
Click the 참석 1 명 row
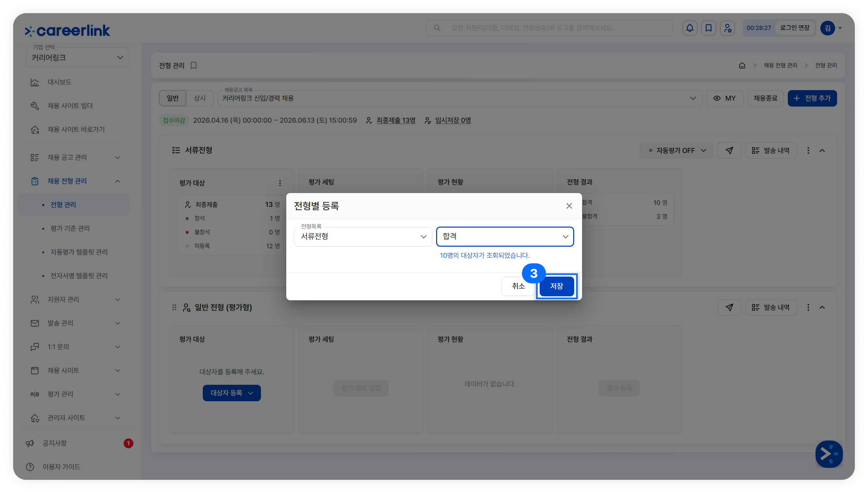[232, 218]
